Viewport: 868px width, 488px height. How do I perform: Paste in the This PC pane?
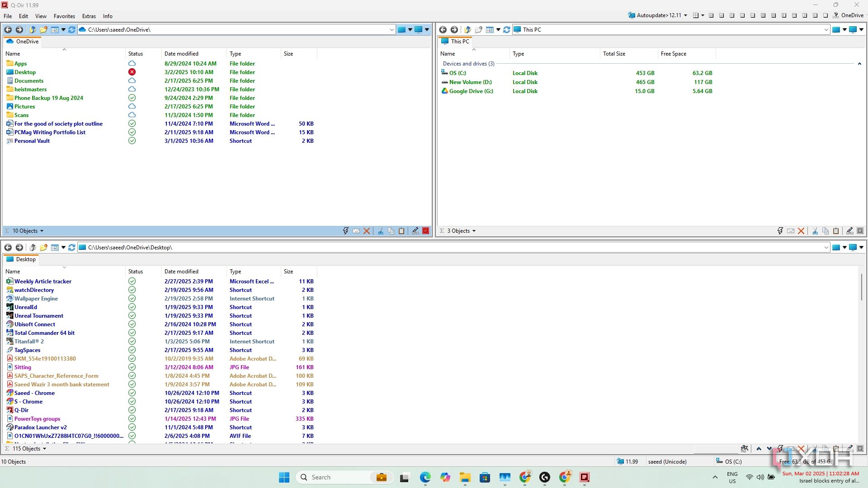click(x=836, y=231)
